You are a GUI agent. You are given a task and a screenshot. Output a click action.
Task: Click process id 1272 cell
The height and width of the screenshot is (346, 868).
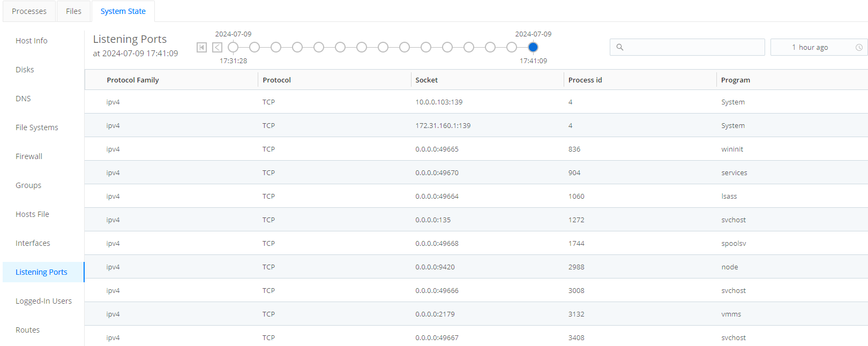tap(576, 220)
